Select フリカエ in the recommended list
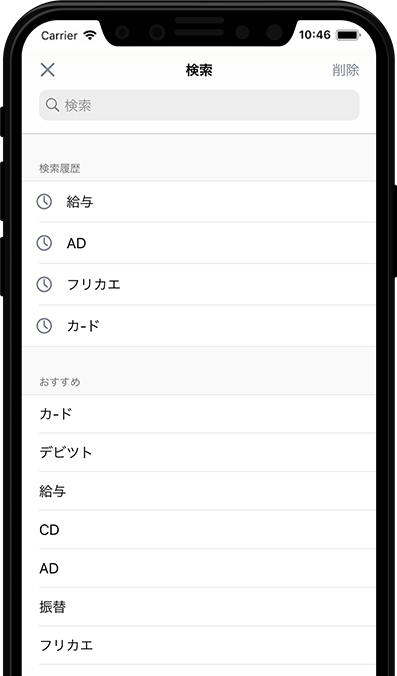The height and width of the screenshot is (676, 397). [x=199, y=645]
